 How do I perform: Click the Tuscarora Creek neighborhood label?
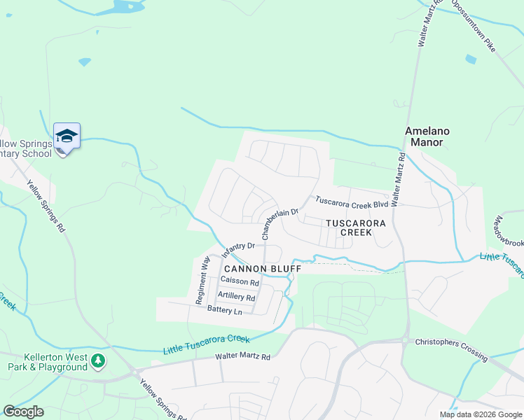(x=356, y=227)
